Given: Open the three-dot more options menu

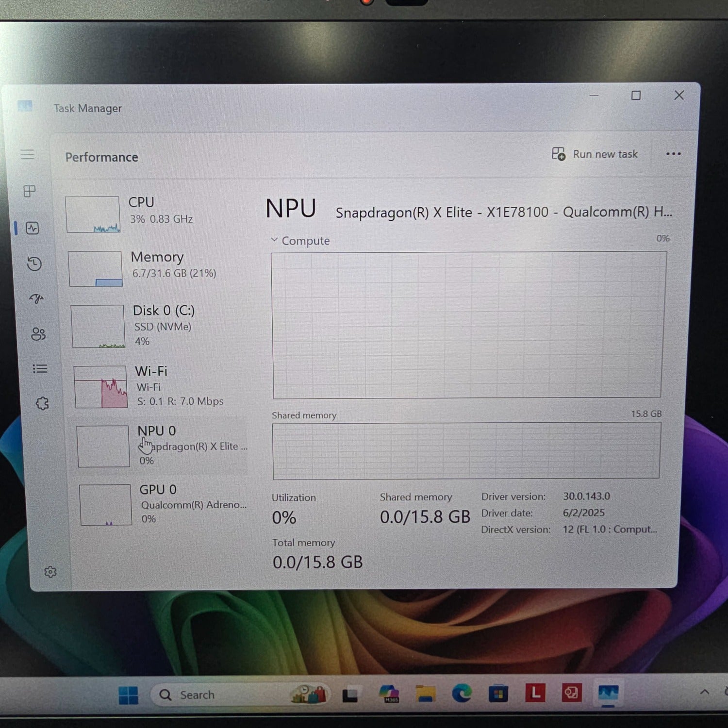Looking at the screenshot, I should 673,154.
